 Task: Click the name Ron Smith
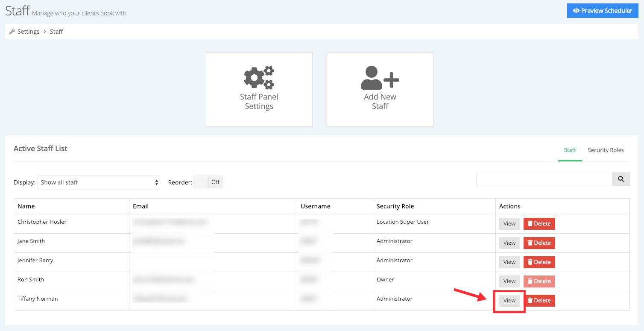click(31, 280)
